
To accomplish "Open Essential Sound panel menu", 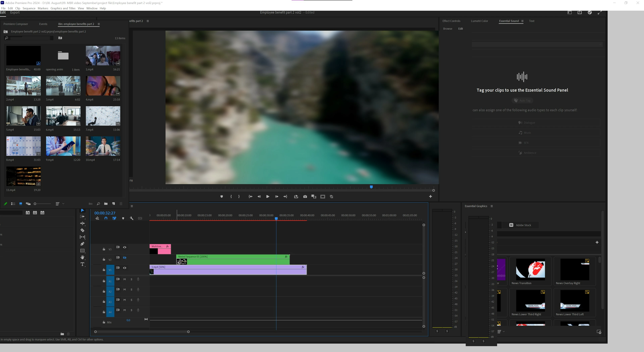I will 522,21.
